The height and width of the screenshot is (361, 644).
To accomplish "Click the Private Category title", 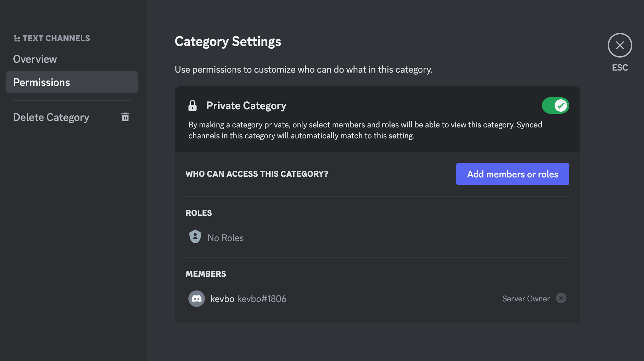I will [x=246, y=105].
